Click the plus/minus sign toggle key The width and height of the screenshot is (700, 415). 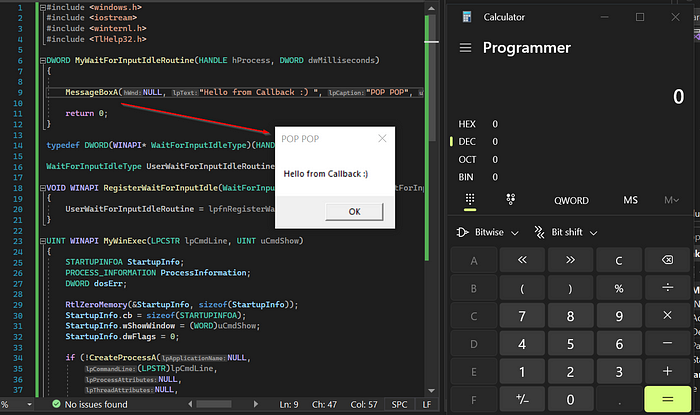pyautogui.click(x=522, y=399)
